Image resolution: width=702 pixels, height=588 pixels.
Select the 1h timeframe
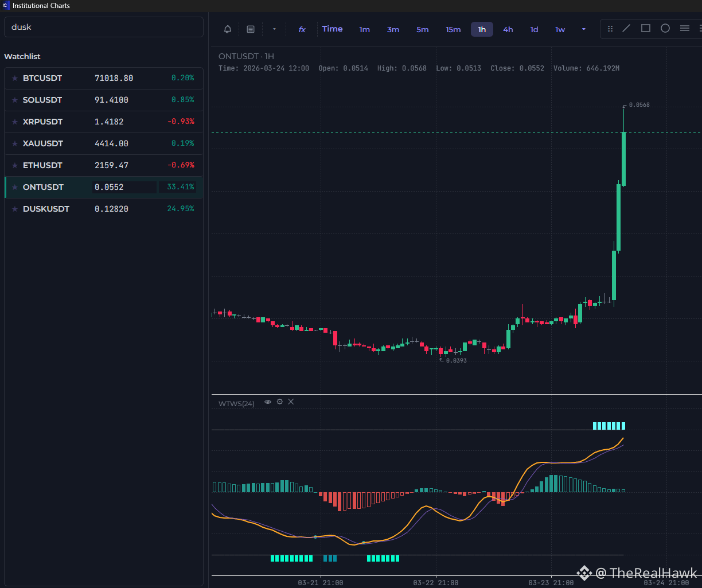(x=482, y=29)
